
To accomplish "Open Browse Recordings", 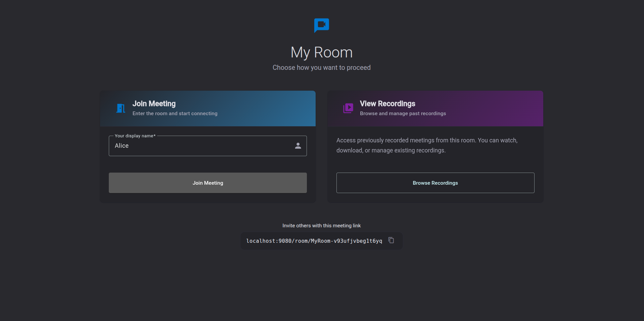I will point(435,183).
